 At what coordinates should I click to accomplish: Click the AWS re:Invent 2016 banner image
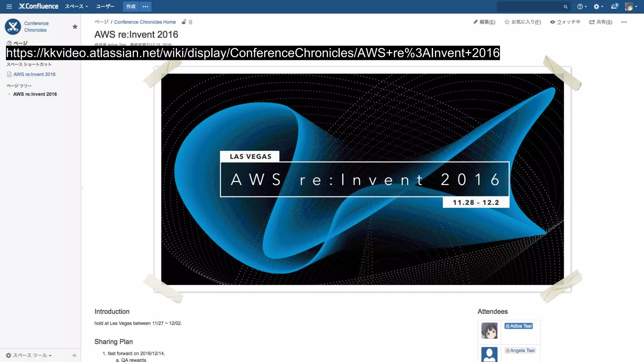pos(362,179)
